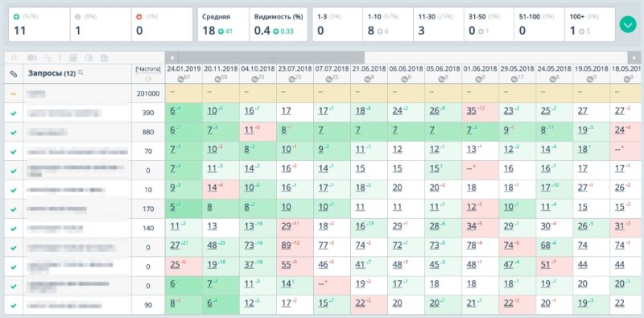
Task: Click the [Частота] column header link
Action: click(148, 69)
